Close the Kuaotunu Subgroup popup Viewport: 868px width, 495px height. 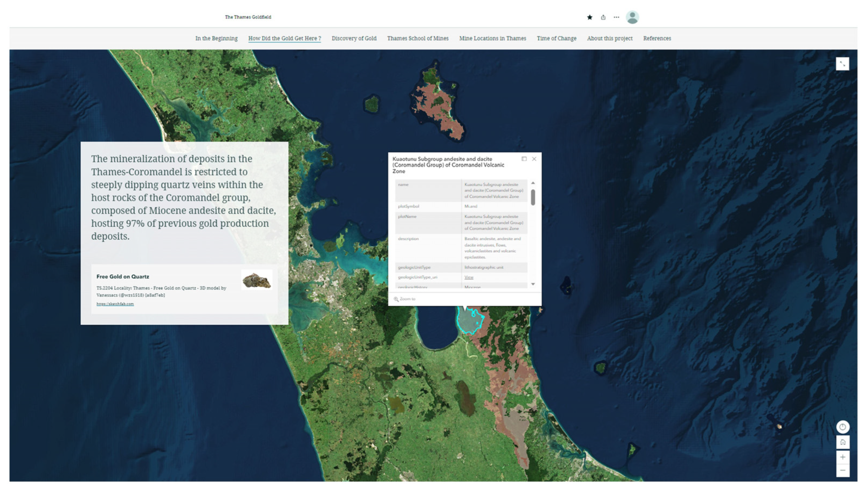click(534, 159)
